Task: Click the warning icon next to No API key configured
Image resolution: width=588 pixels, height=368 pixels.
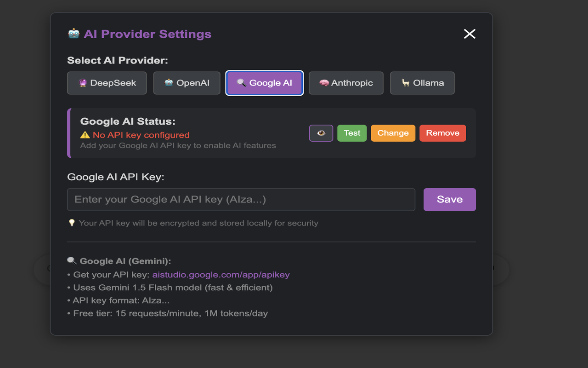Action: pos(85,135)
